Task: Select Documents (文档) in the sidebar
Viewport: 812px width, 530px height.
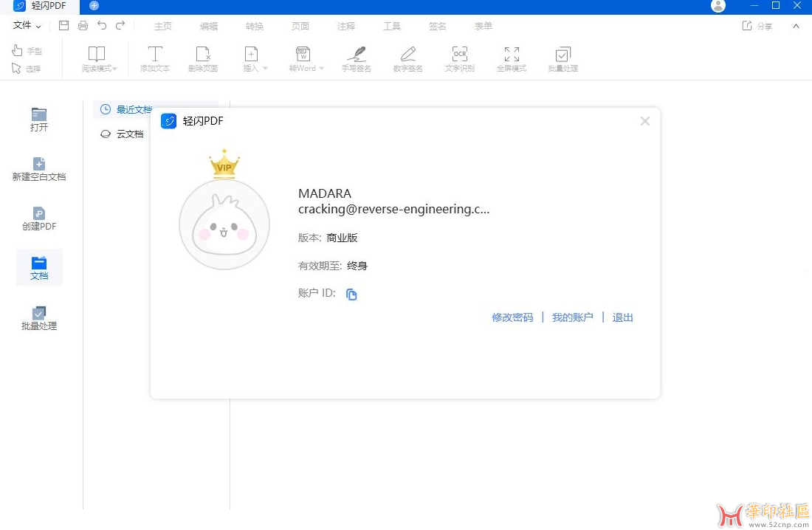Action: coord(39,268)
